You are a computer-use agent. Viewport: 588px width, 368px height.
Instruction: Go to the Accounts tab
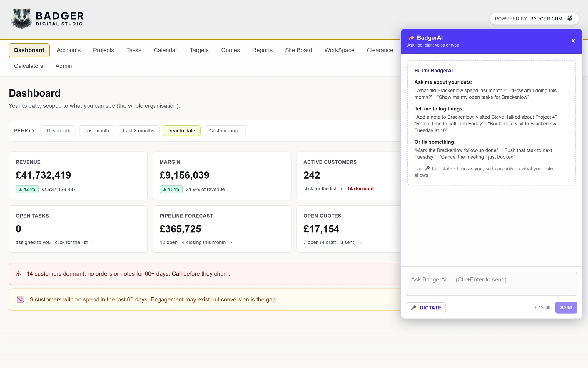pyautogui.click(x=69, y=50)
